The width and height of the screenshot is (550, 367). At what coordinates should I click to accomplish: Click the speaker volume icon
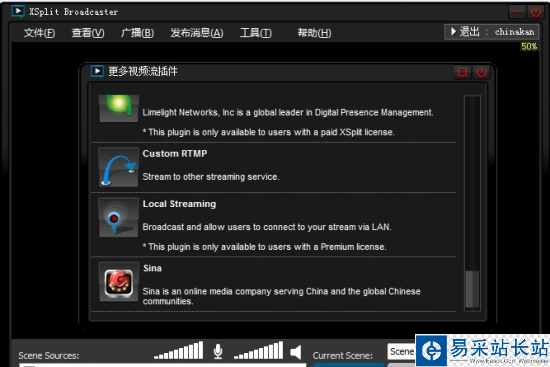click(296, 352)
